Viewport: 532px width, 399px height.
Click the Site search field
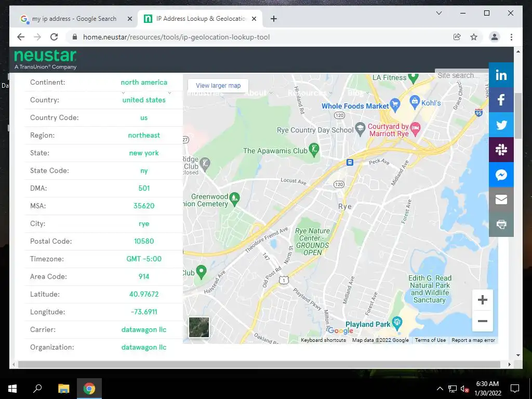[x=462, y=75]
